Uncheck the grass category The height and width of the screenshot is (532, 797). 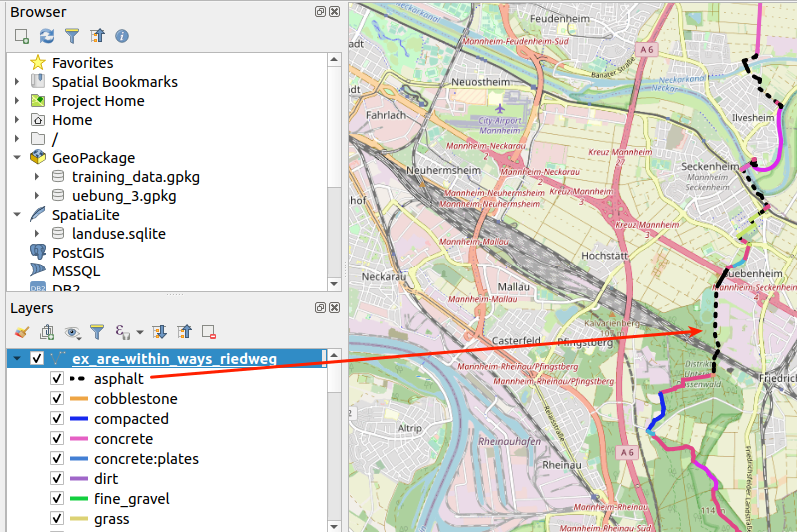click(57, 518)
